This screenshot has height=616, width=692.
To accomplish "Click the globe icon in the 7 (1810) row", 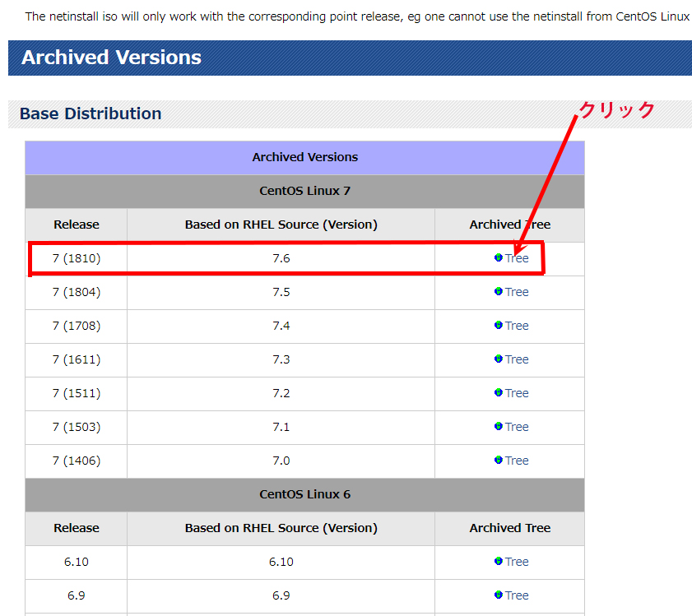I will pyautogui.click(x=499, y=257).
